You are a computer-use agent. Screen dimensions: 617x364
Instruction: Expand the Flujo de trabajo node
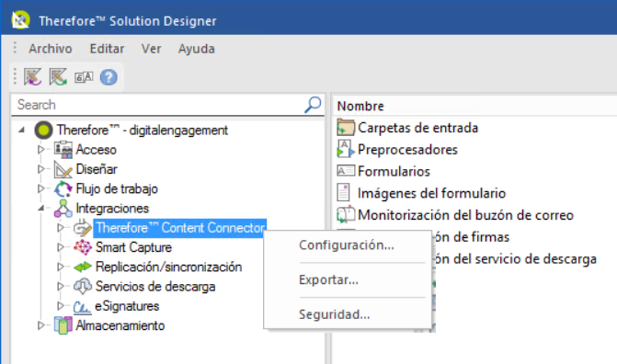coord(41,188)
